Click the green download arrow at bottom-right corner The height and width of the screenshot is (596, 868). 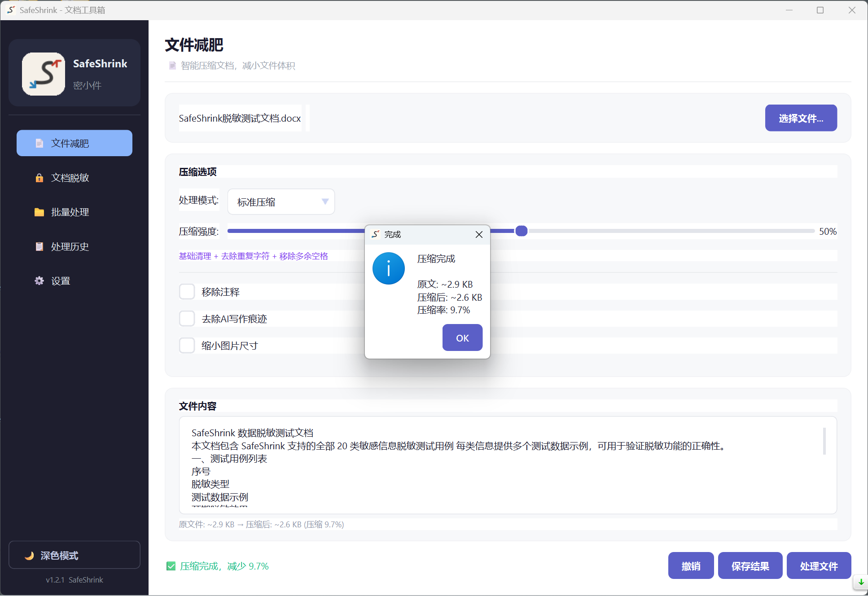click(x=861, y=582)
